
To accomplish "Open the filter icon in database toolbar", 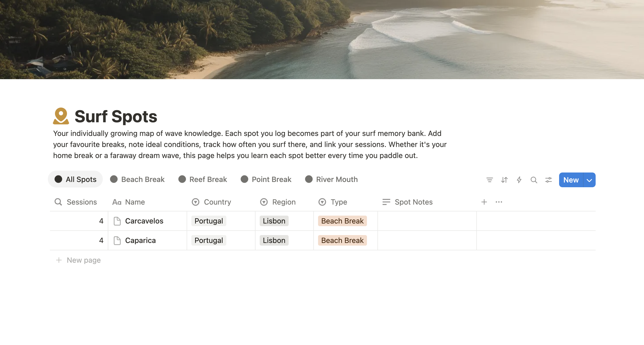I will point(489,180).
